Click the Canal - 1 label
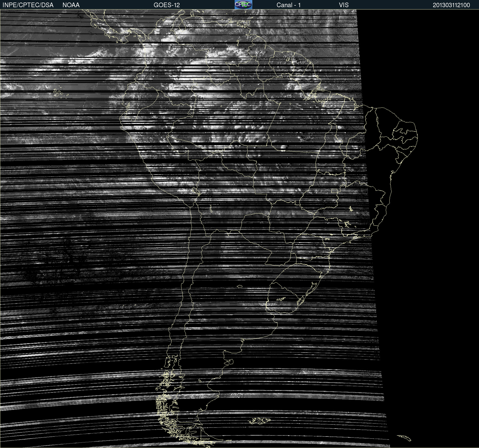The image size is (479, 448). point(289,5)
